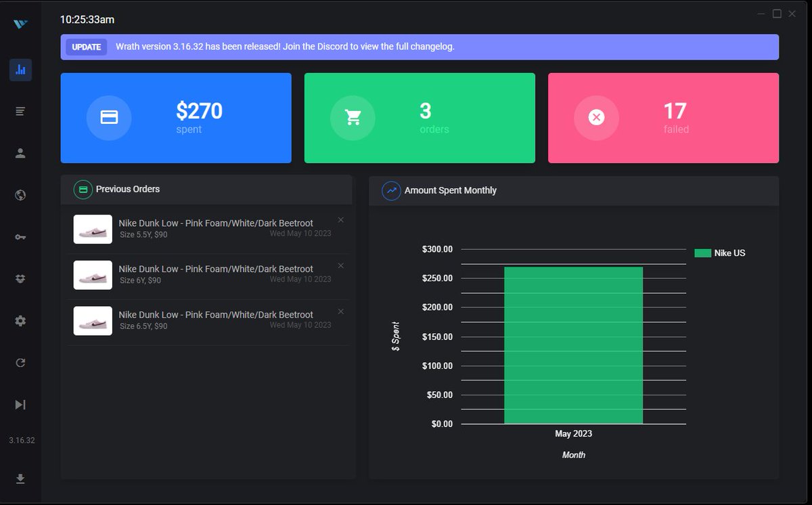Remove the Size 6Y order entry
The image size is (812, 505).
click(341, 265)
